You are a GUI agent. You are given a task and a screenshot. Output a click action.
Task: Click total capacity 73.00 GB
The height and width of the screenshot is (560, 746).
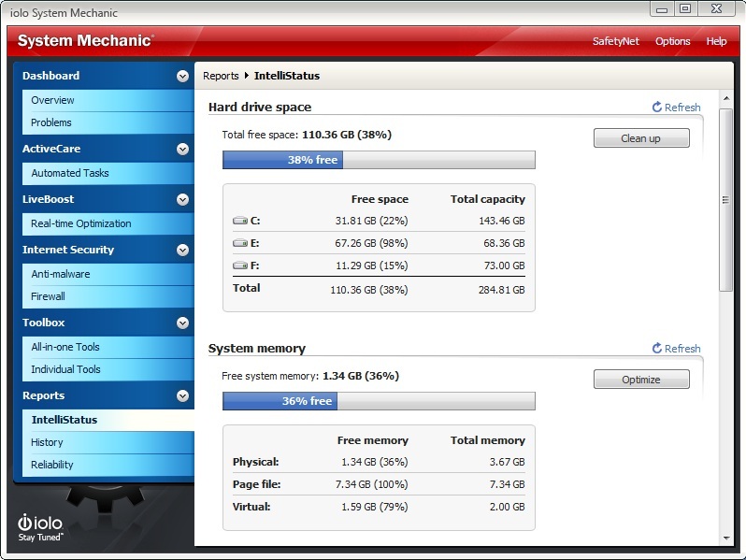click(504, 266)
